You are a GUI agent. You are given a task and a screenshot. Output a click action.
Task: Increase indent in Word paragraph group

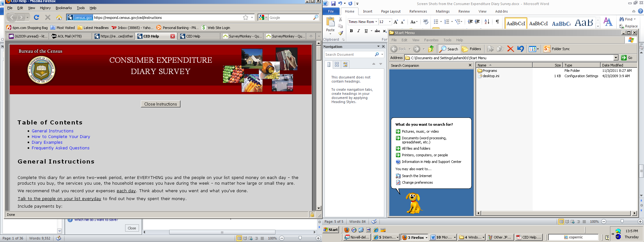(477, 22)
